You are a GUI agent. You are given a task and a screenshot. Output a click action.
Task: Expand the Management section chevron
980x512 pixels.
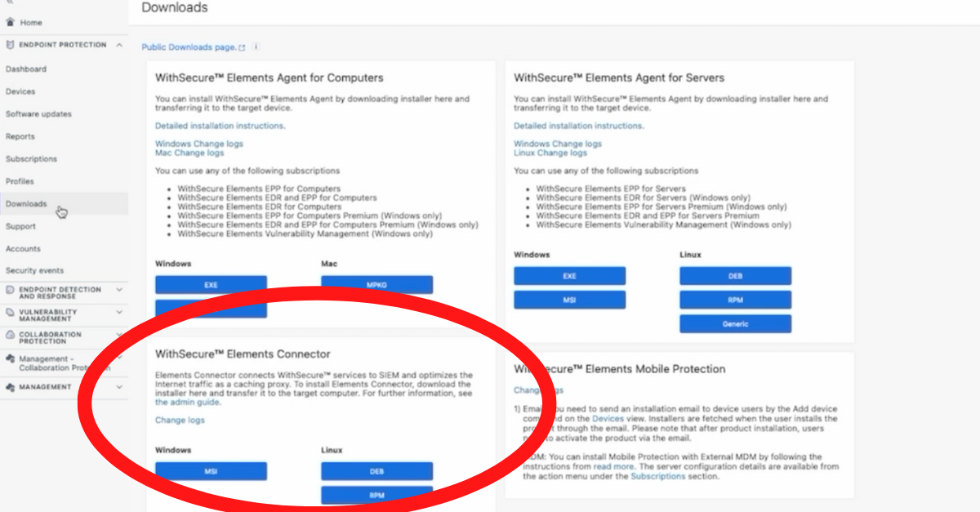click(x=119, y=387)
